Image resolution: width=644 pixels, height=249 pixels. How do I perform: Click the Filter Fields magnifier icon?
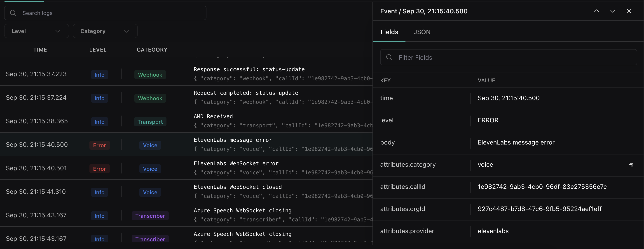point(389,57)
